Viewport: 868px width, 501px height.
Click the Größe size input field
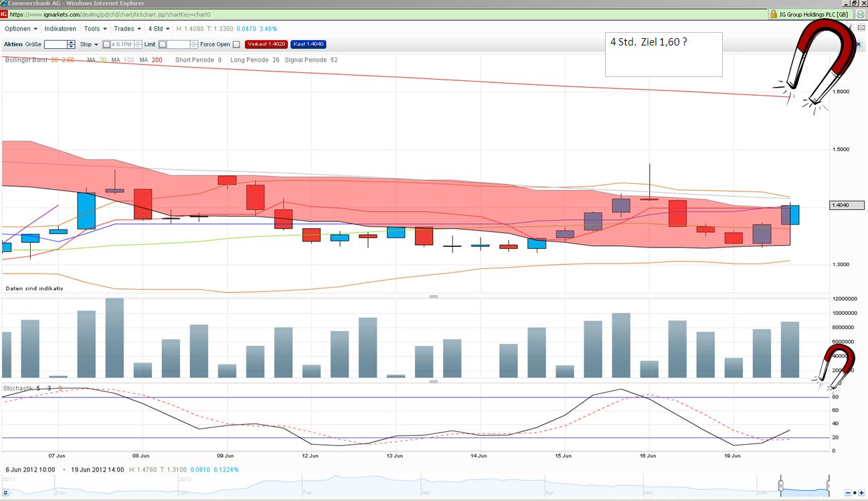[56, 44]
